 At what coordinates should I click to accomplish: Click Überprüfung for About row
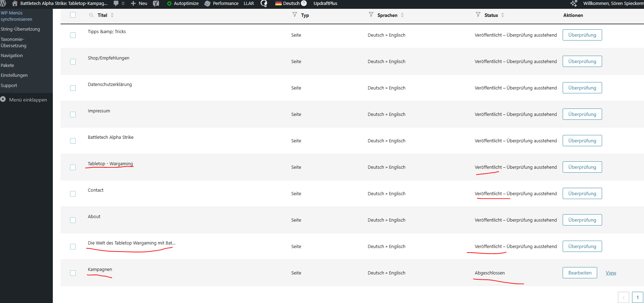pyautogui.click(x=582, y=220)
